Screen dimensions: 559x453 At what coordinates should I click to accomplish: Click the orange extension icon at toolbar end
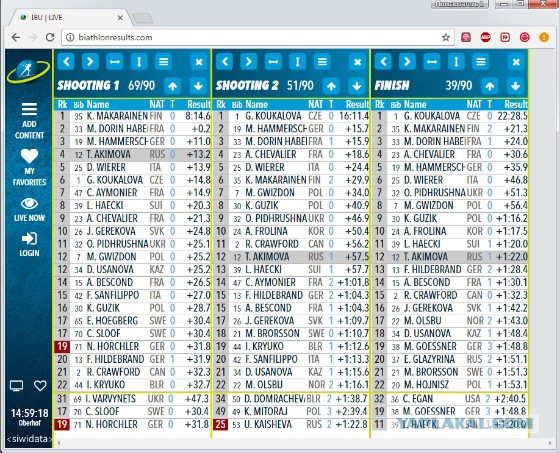[x=544, y=37]
